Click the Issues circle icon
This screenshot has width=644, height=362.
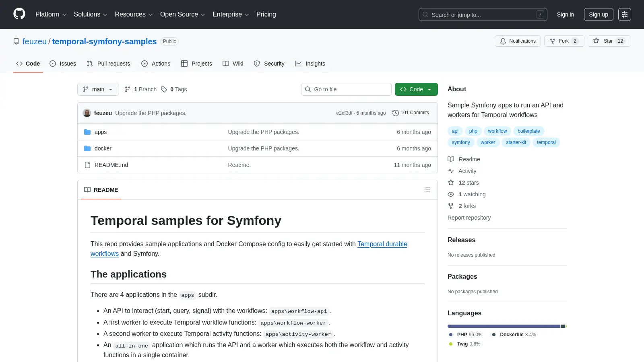tap(53, 64)
